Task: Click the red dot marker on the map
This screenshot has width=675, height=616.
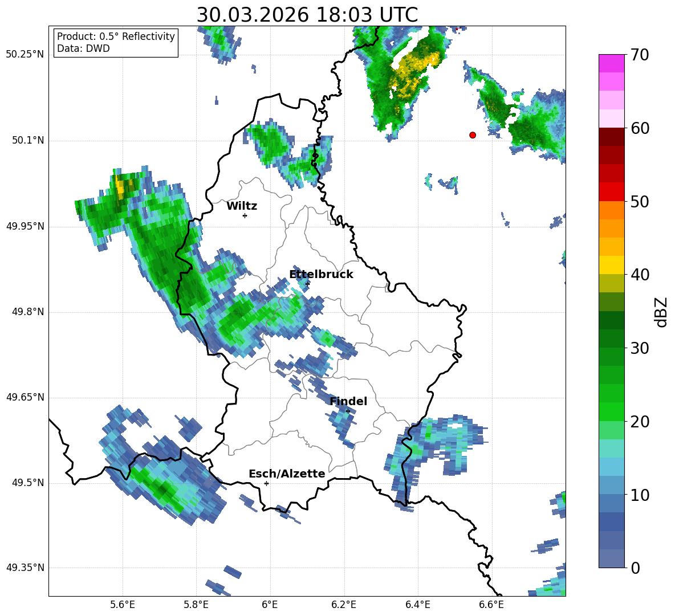Action: (x=473, y=135)
